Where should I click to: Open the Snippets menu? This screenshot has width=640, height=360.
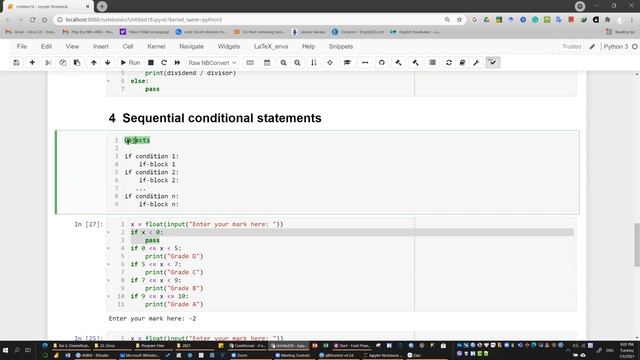pos(341,47)
